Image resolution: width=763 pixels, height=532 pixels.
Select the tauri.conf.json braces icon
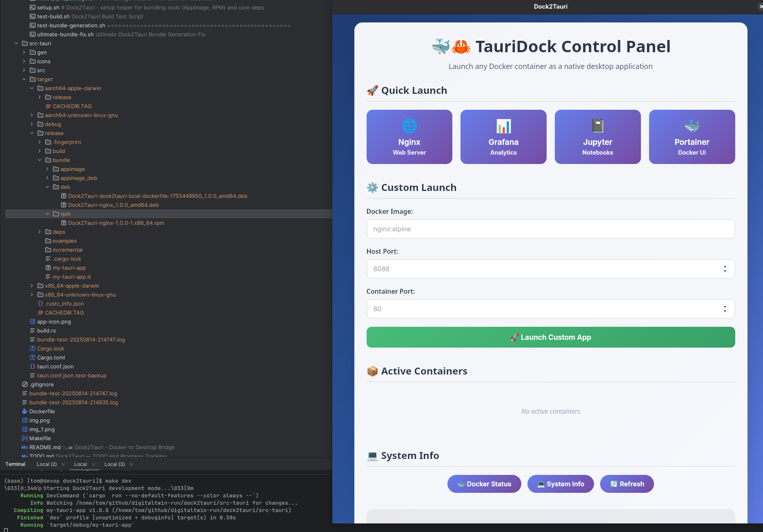tap(32, 366)
